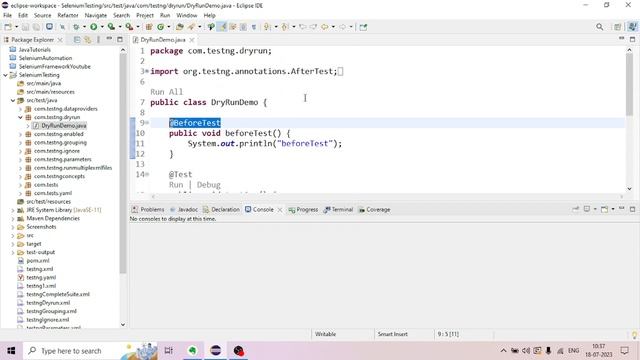Viewport: 640px width, 360px height.
Task: Click the toolbar search magnifier icon
Action: click(x=600, y=27)
